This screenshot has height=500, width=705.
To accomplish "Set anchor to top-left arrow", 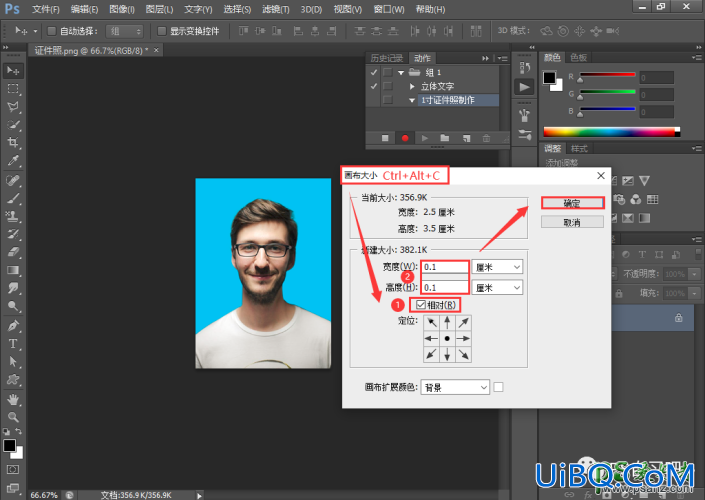I will 431,322.
